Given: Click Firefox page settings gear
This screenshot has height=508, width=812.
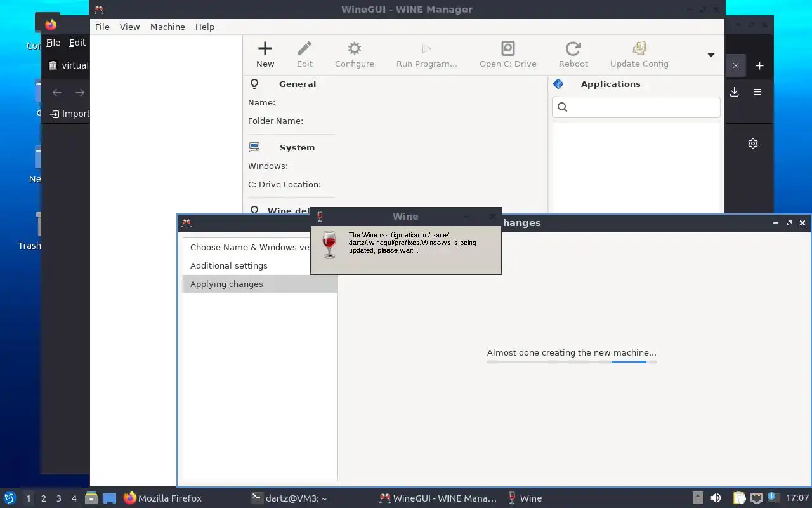Looking at the screenshot, I should pyautogui.click(x=753, y=144).
